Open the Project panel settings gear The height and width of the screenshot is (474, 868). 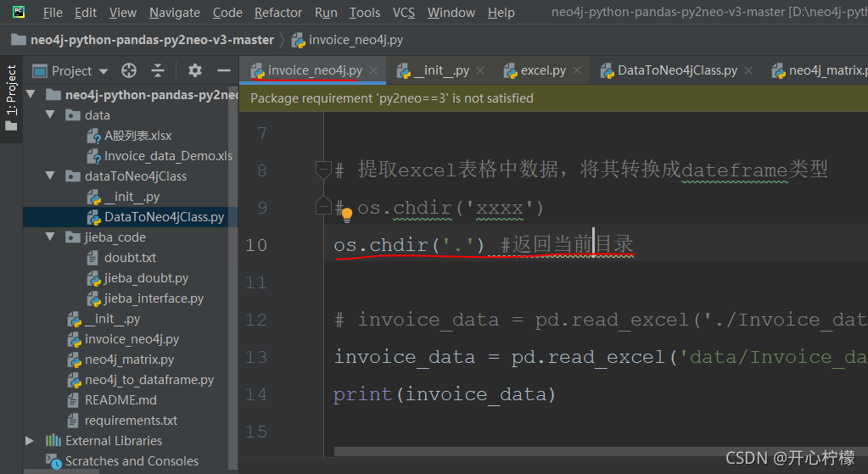pos(195,70)
